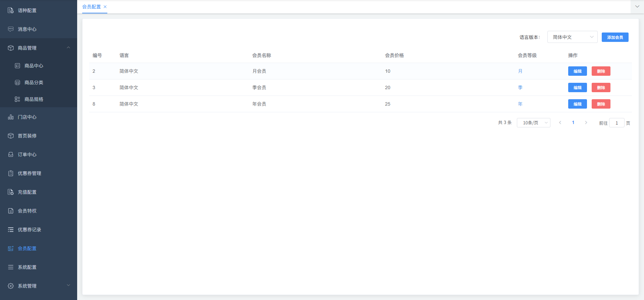Go to 充值配置 in sidebar
644x300 pixels.
pyautogui.click(x=27, y=192)
